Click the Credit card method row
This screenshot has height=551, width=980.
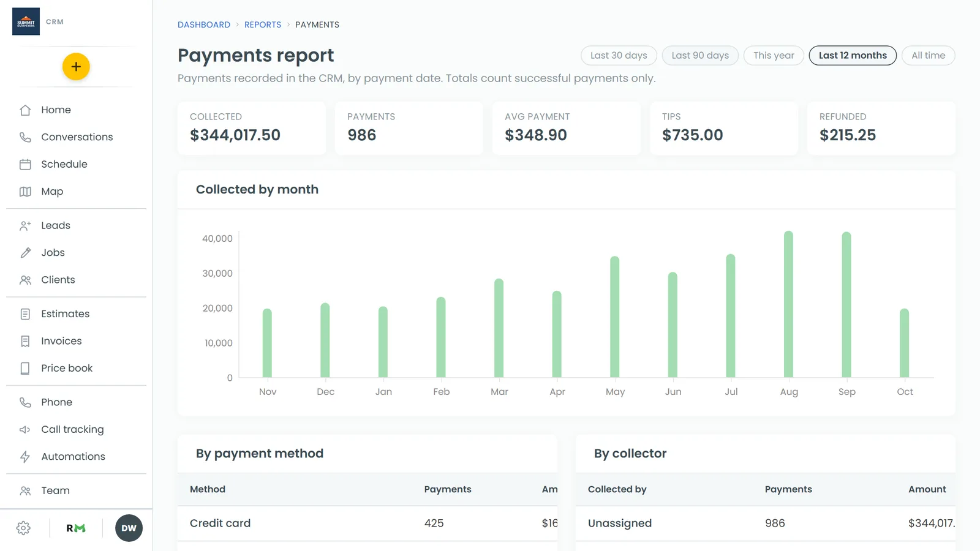coord(367,523)
